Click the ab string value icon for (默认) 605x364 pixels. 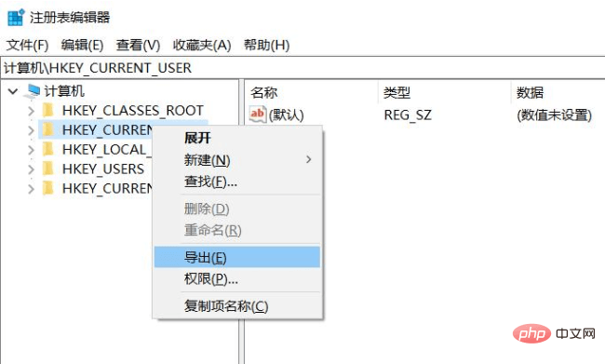point(257,115)
